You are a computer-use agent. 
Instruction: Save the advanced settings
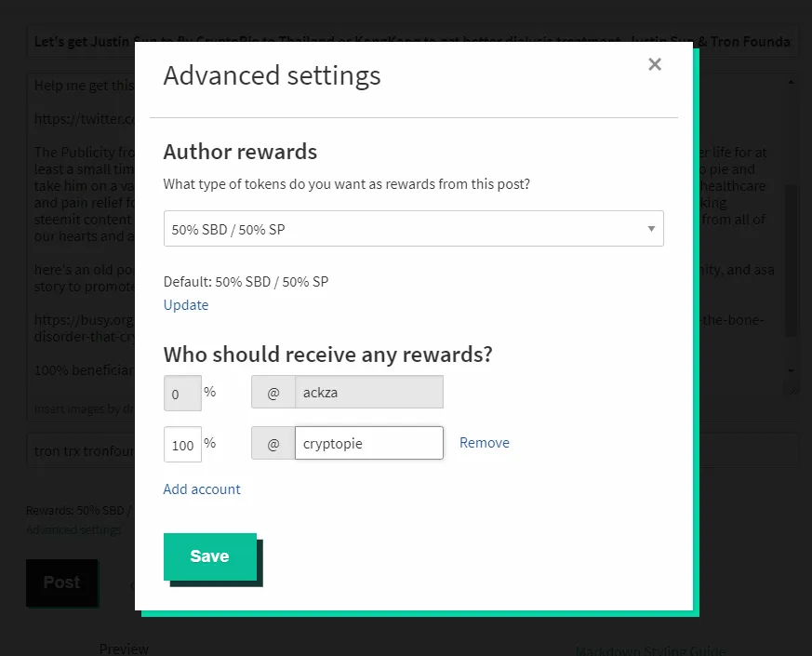[x=209, y=556]
